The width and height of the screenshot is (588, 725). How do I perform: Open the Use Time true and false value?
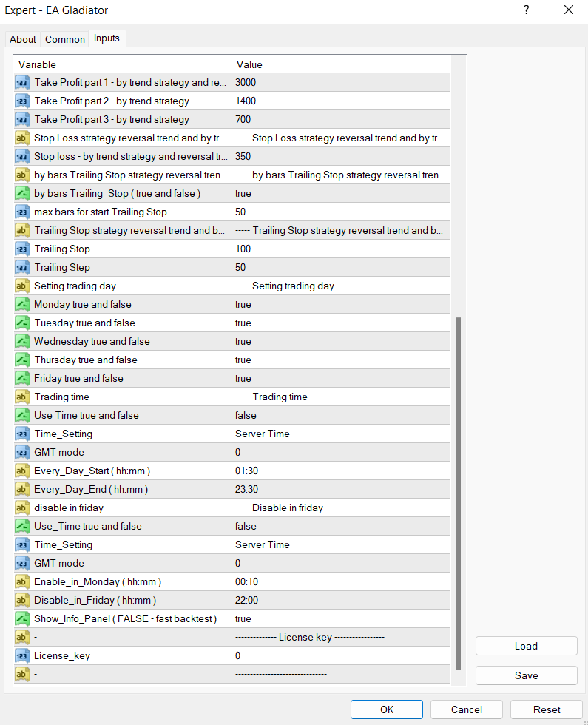pyautogui.click(x=340, y=415)
